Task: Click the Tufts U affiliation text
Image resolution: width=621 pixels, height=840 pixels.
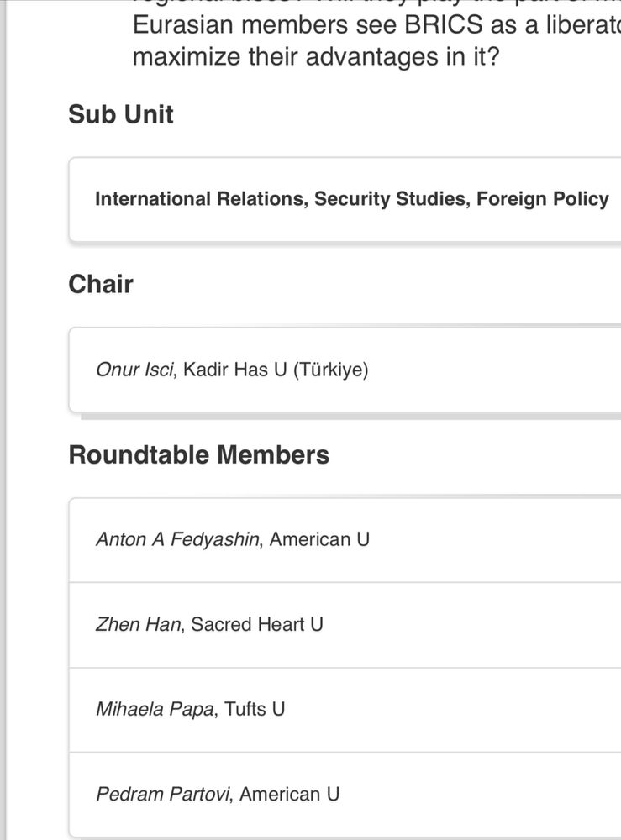Action: pyautogui.click(x=255, y=709)
